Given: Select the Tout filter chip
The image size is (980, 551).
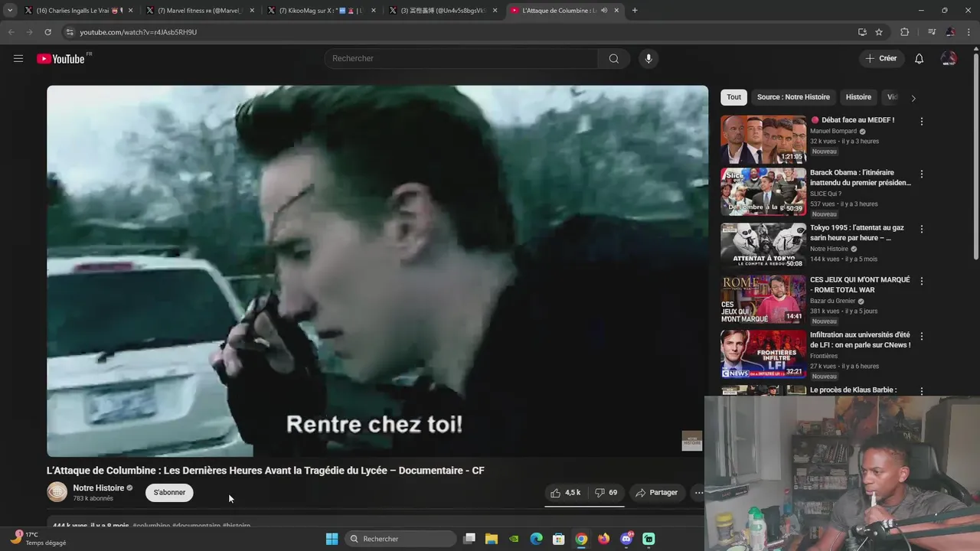Looking at the screenshot, I should tap(733, 97).
